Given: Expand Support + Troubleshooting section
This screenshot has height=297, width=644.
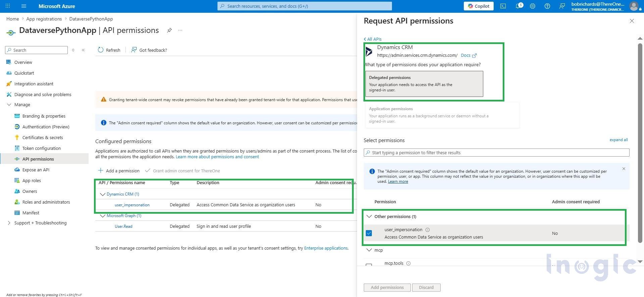Looking at the screenshot, I should [x=9, y=223].
